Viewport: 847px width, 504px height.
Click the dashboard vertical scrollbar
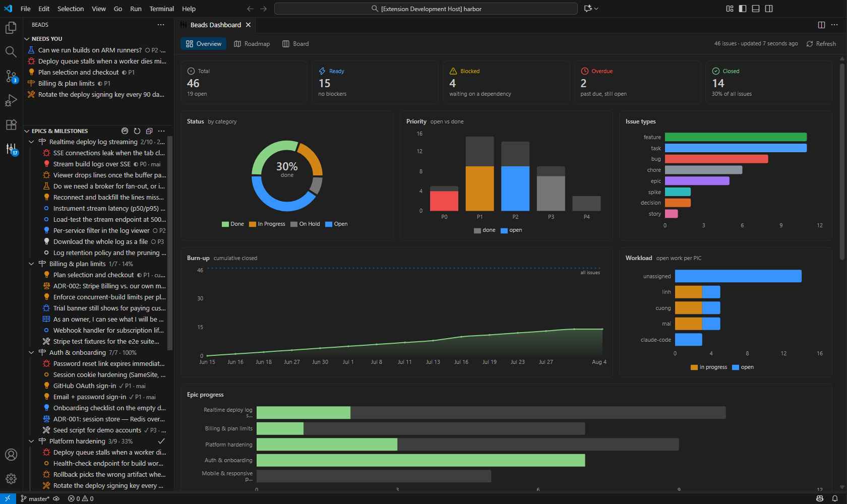842,161
